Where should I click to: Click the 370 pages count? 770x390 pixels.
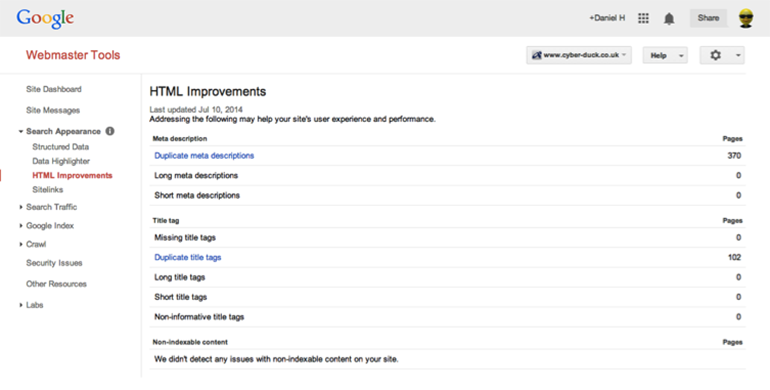(734, 156)
